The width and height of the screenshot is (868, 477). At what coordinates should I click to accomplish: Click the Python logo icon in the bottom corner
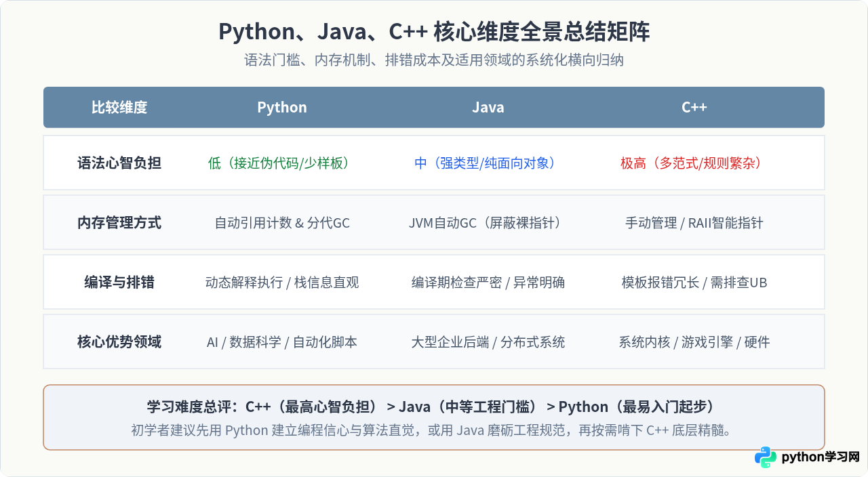(x=766, y=457)
